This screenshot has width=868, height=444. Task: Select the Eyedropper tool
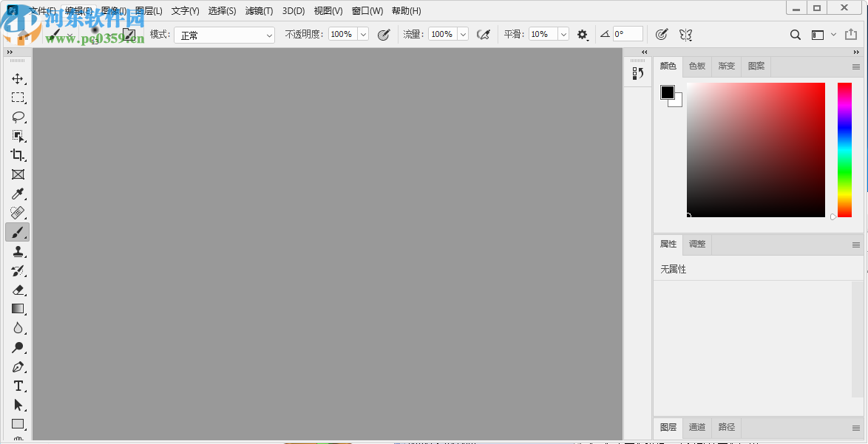18,194
